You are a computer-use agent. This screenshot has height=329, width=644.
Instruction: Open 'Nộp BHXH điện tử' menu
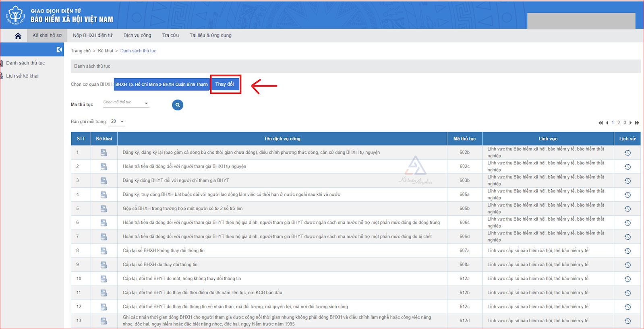pos(93,35)
